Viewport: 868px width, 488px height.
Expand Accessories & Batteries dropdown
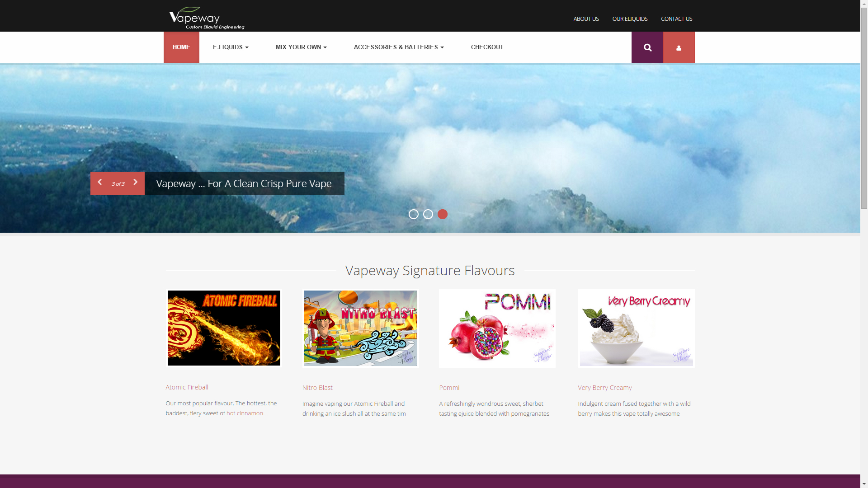399,47
